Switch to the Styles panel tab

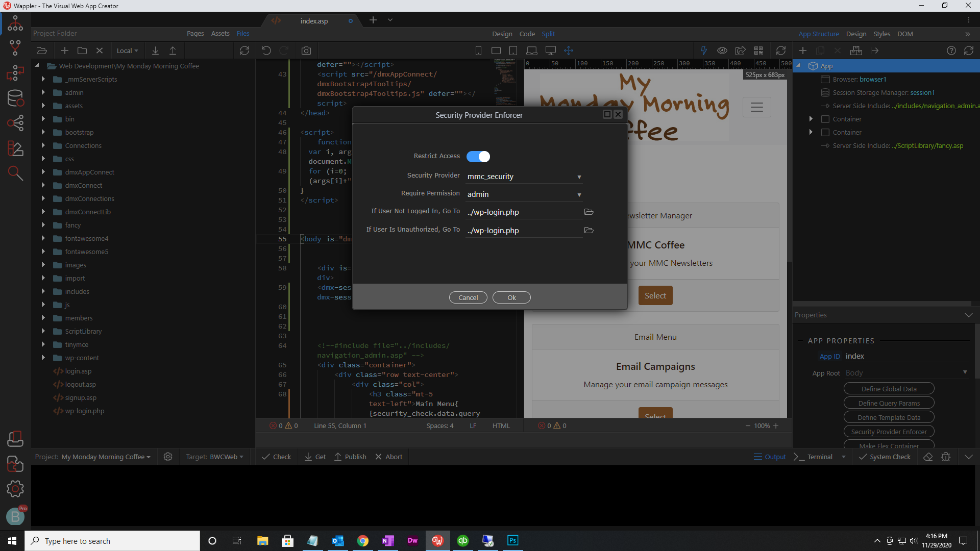click(881, 34)
